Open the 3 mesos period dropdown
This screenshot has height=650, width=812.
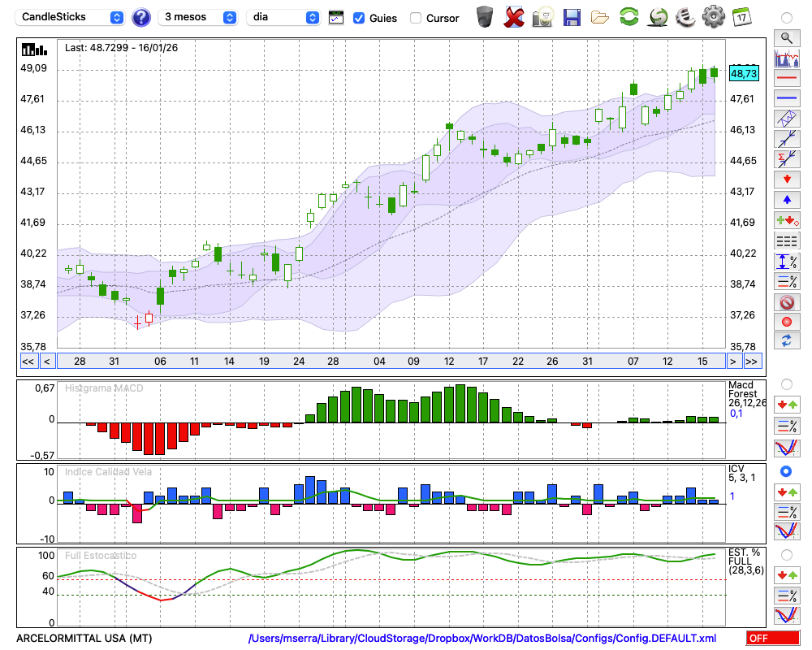click(x=199, y=17)
